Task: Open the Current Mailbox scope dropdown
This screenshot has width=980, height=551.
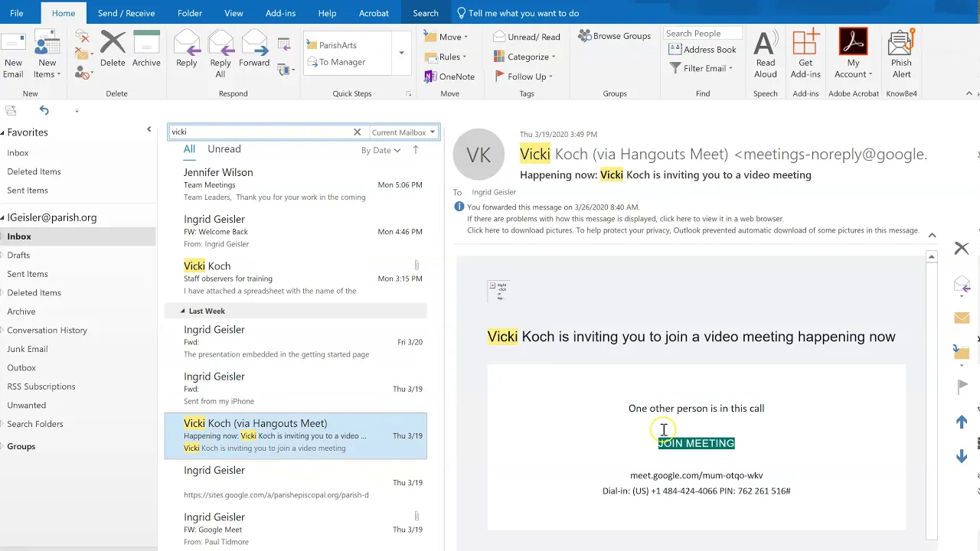Action: 403,132
